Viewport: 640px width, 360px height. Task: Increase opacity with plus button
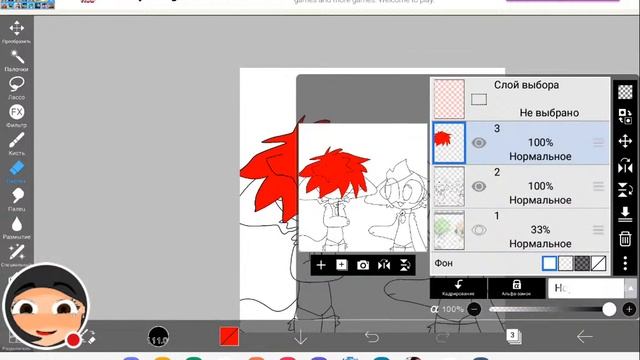click(629, 309)
